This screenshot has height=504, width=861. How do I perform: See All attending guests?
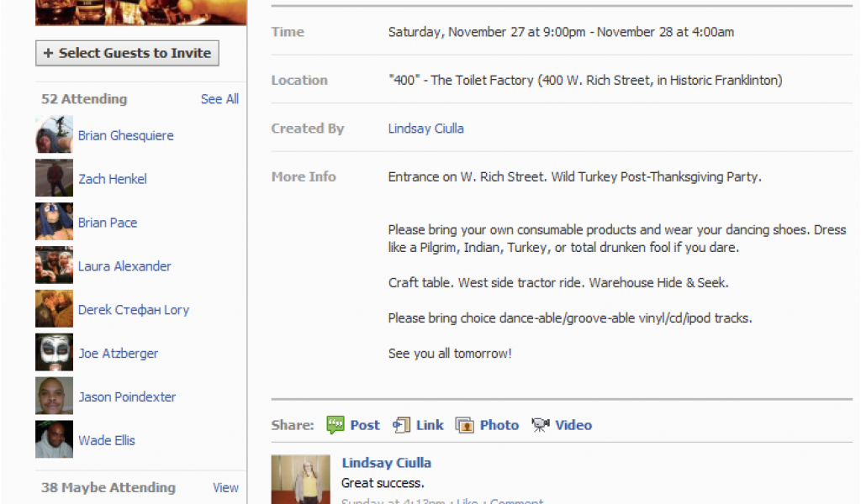pos(219,99)
